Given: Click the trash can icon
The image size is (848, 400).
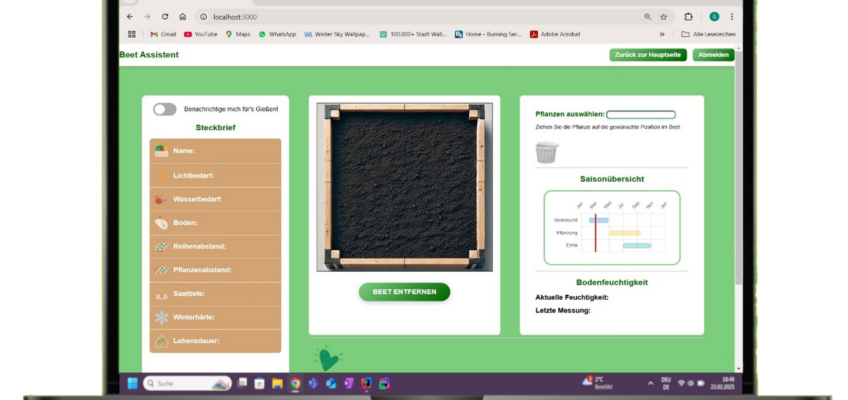Looking at the screenshot, I should coord(546,152).
